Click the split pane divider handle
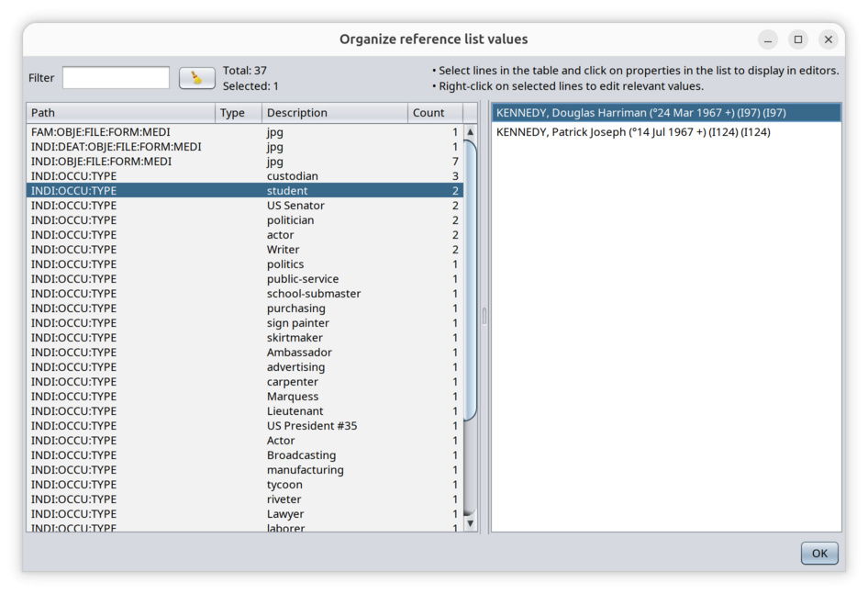Screen dimensions: 868x594 [484, 317]
